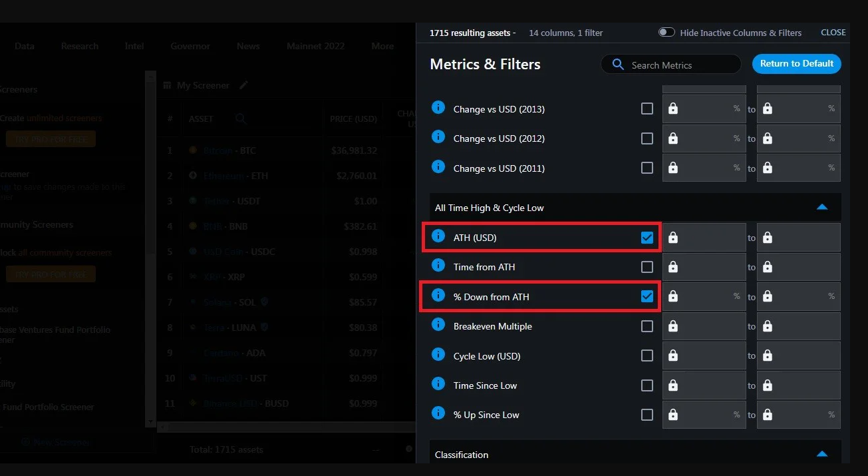Check the % Up Since Low checkbox

coord(647,415)
